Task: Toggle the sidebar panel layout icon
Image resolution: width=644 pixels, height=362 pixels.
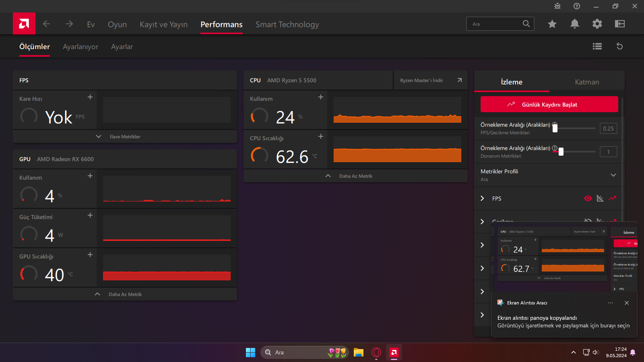Action: 620,24
